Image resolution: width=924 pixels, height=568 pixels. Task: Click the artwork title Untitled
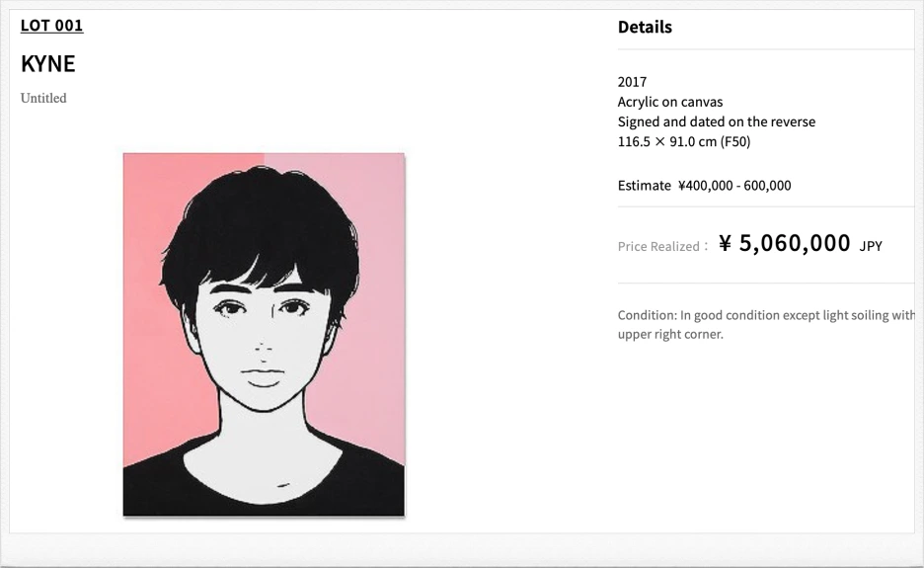(43, 98)
